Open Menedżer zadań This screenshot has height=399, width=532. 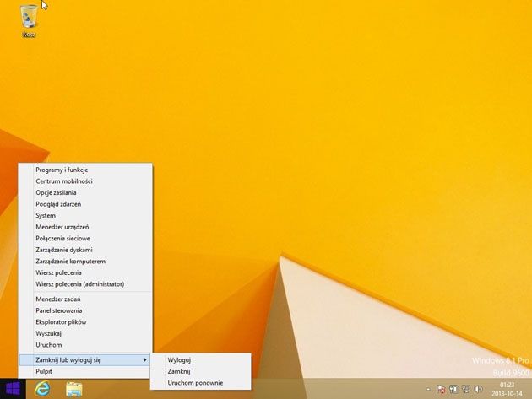click(x=86, y=299)
